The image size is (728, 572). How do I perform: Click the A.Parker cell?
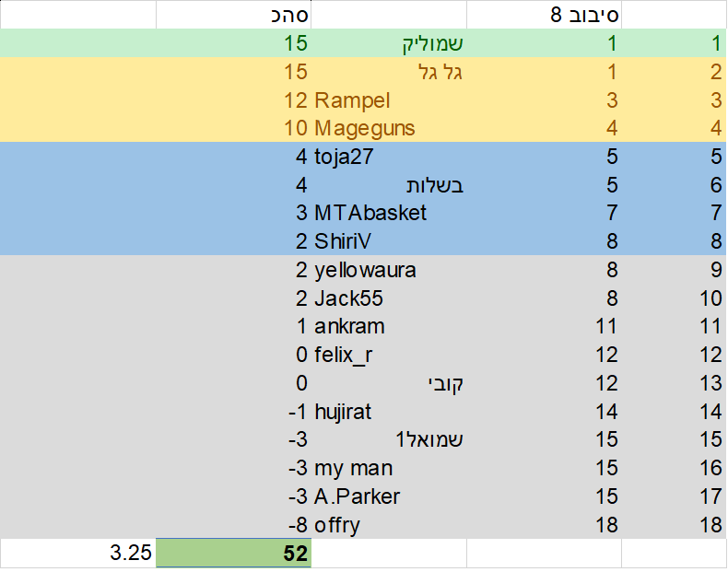[x=389, y=496]
